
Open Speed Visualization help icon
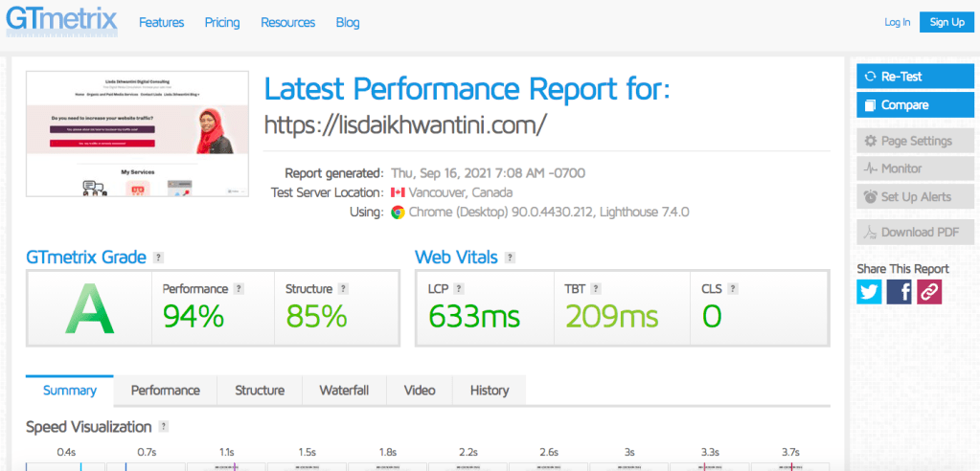coord(163,427)
